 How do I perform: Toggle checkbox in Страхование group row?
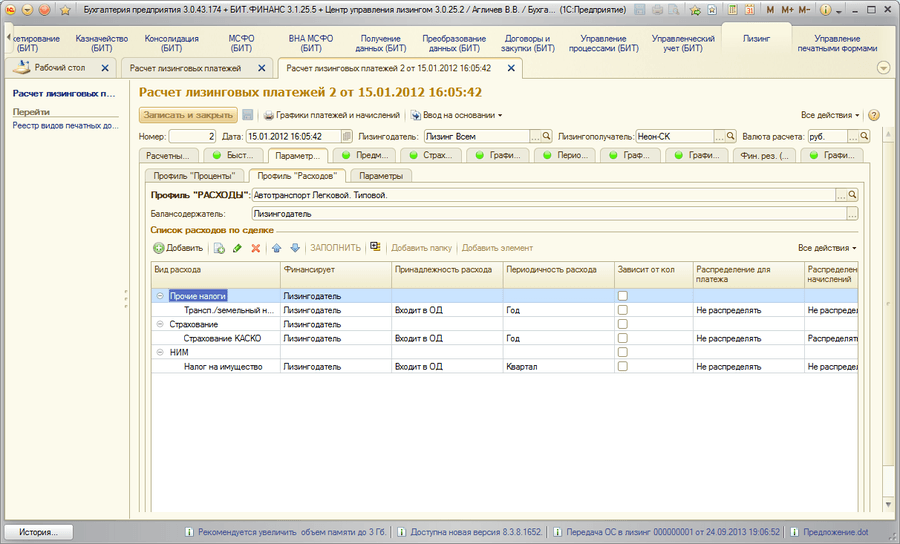pos(623,324)
